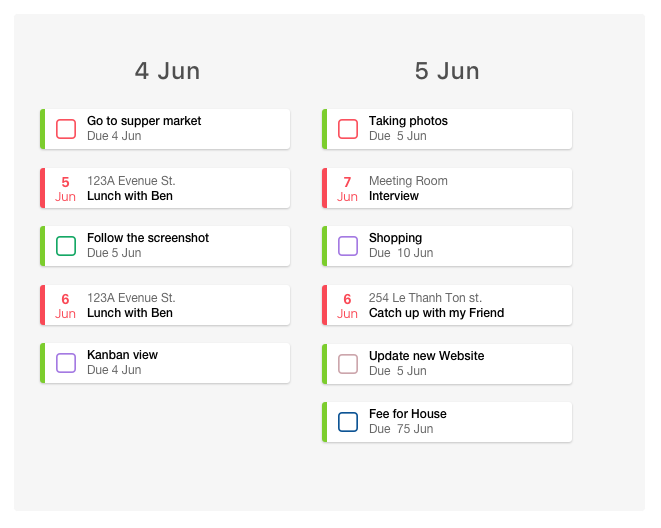Image resolution: width=661 pixels, height=528 pixels.
Task: Click the "254 Le Thanh Ton st." address
Action: 425,298
